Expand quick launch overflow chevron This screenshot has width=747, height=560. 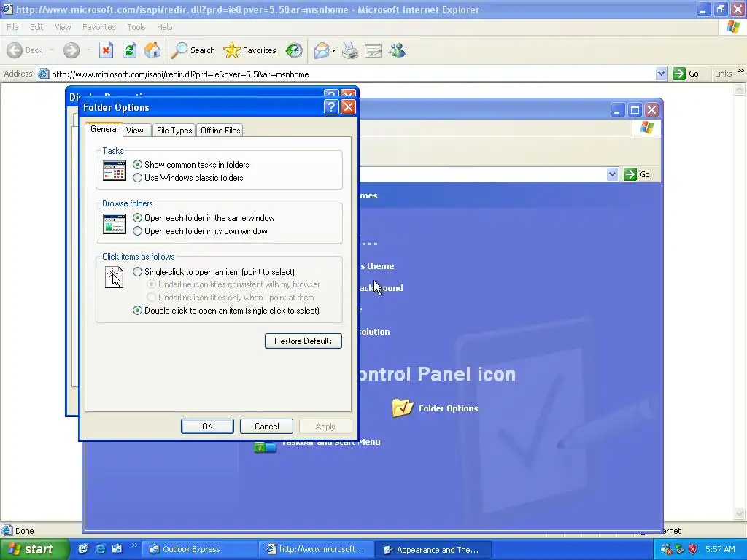coord(134,545)
